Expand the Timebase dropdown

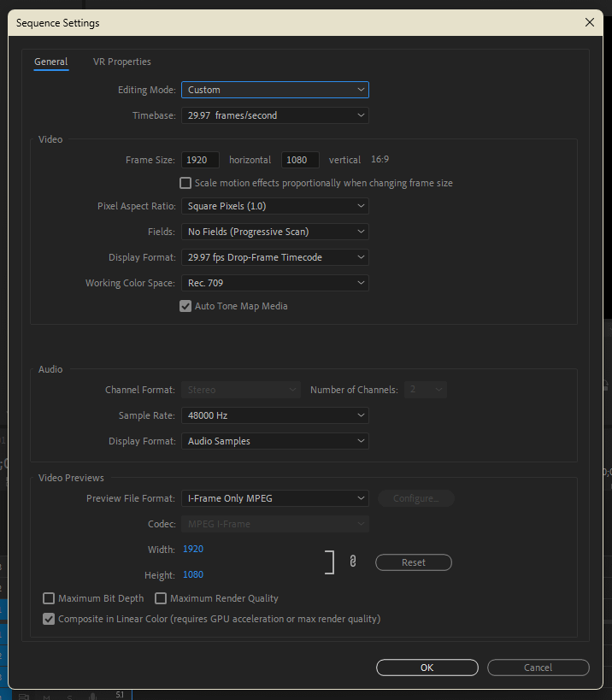tap(274, 115)
